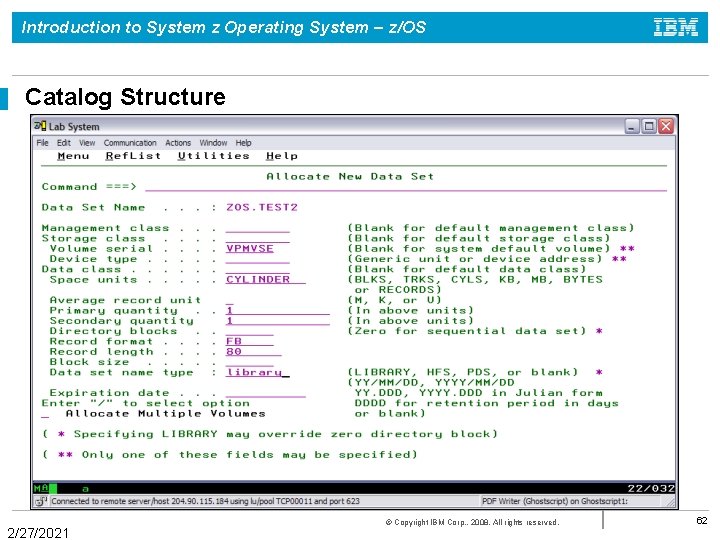
Task: Select the Allocate Multiple Volumes option
Action: point(45,414)
